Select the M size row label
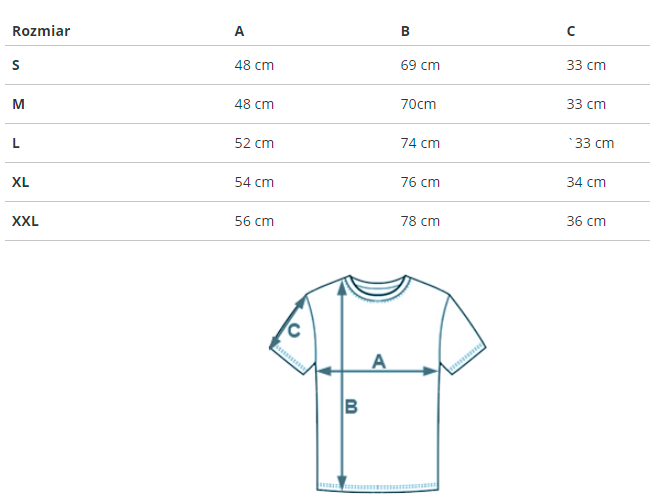 (x=17, y=104)
